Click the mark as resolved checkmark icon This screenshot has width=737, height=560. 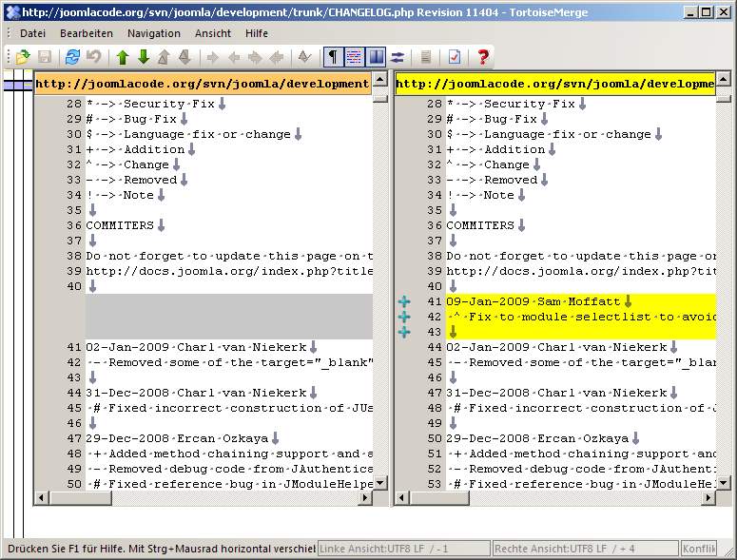[304, 57]
